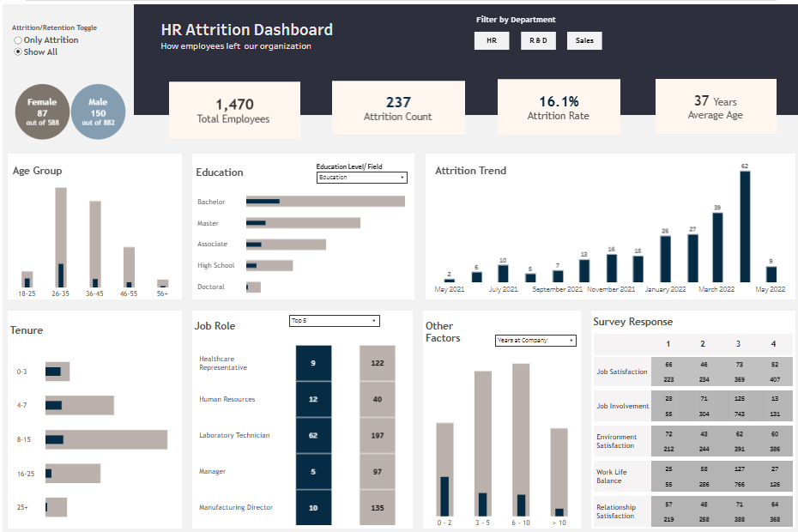798x532 pixels.
Task: Select the 8-15 tenure bar
Action: (x=106, y=439)
